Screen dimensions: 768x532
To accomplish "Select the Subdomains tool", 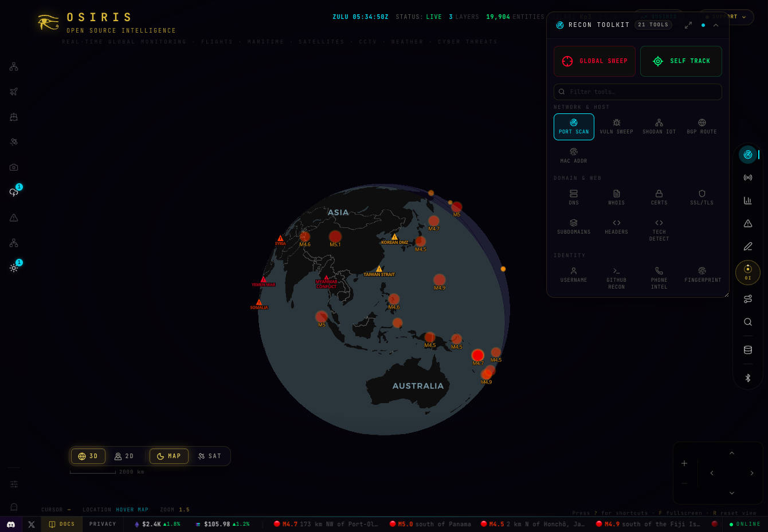I will [574, 227].
